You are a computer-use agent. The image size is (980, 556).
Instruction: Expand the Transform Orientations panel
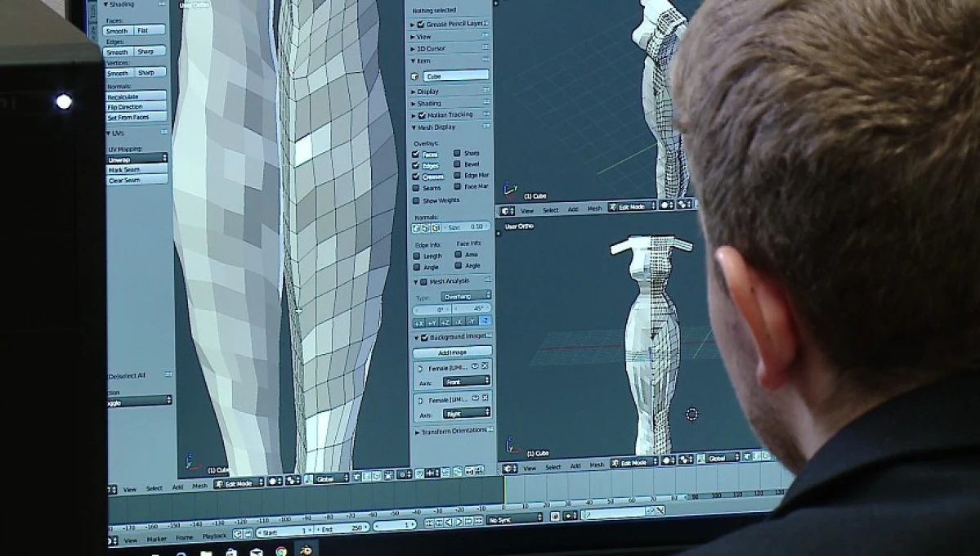point(452,432)
